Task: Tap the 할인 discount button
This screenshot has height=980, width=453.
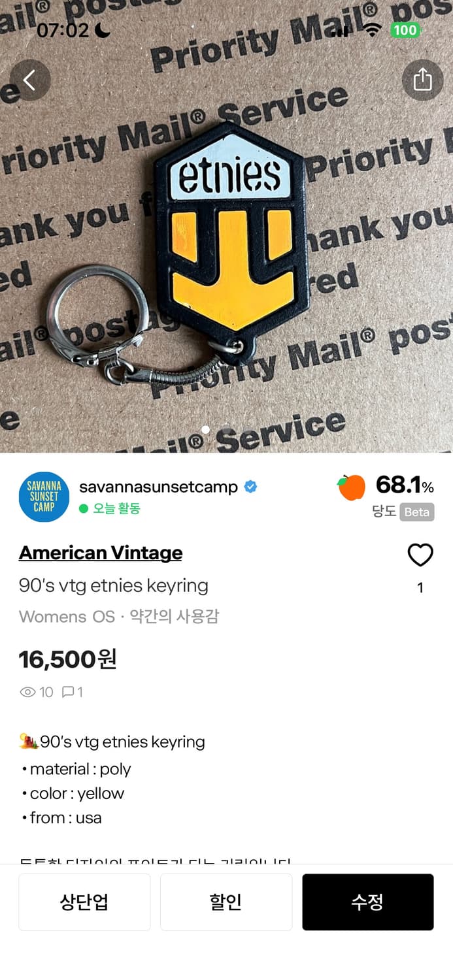Action: (x=226, y=902)
